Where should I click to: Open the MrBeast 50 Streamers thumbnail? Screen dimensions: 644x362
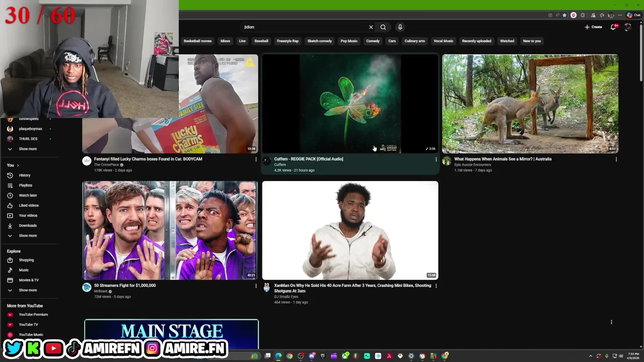(170, 230)
